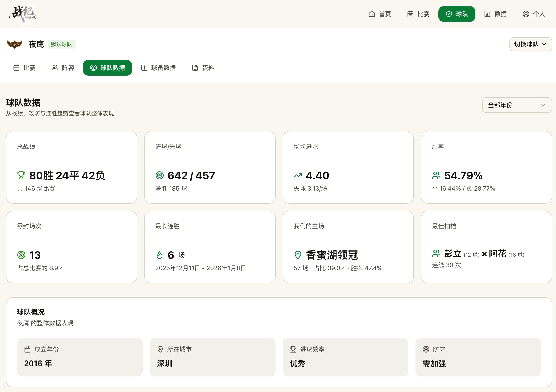This screenshot has height=392, width=556.
Task: Click the chevron in 切换球队 button
Action: point(544,44)
